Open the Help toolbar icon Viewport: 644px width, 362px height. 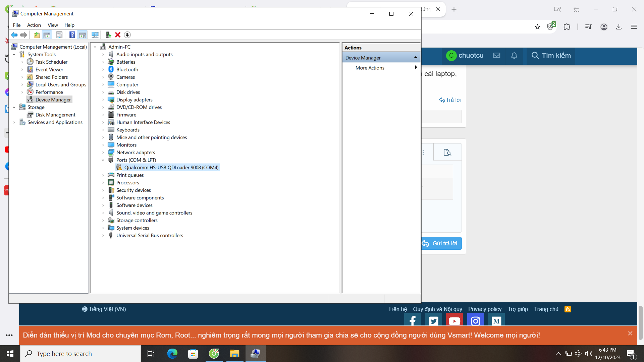(72, 35)
